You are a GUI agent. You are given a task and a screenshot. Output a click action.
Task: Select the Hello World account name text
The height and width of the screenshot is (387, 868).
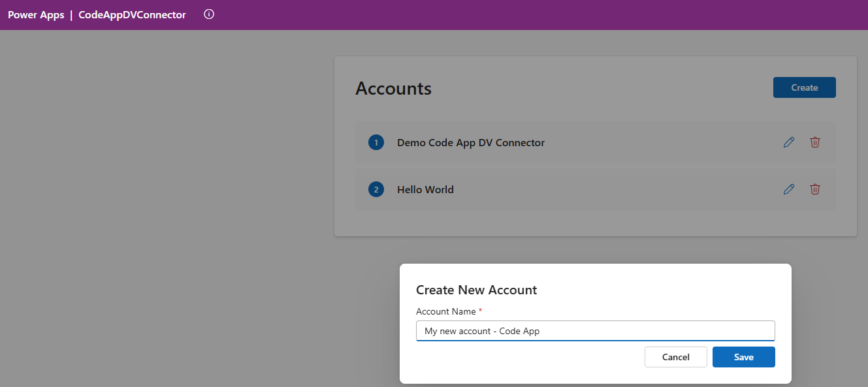425,189
